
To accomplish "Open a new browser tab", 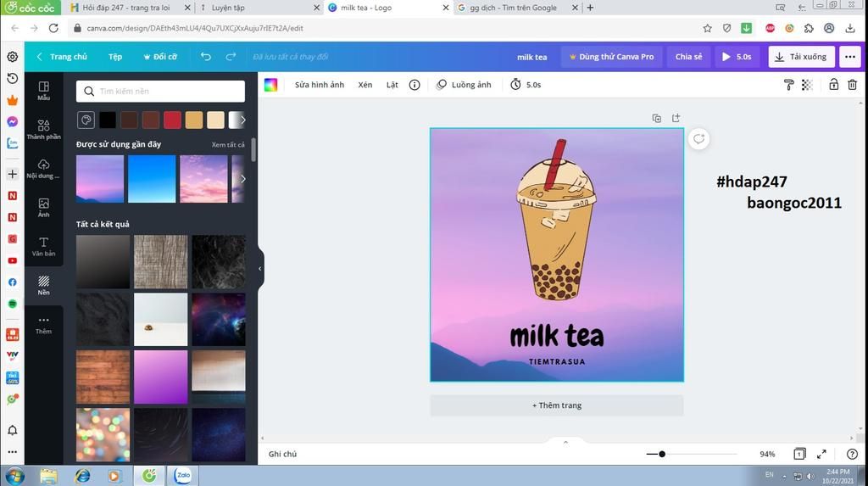I will (x=590, y=8).
